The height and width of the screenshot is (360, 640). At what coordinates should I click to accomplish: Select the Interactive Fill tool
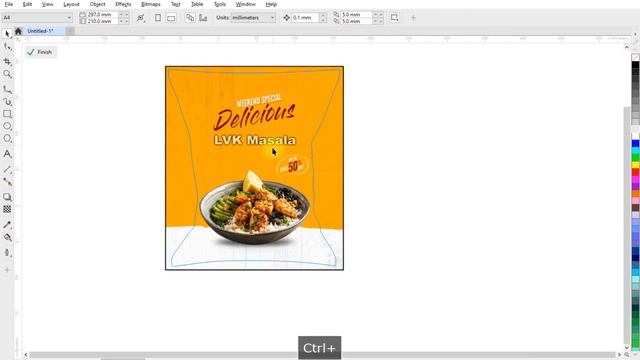coord(7,237)
